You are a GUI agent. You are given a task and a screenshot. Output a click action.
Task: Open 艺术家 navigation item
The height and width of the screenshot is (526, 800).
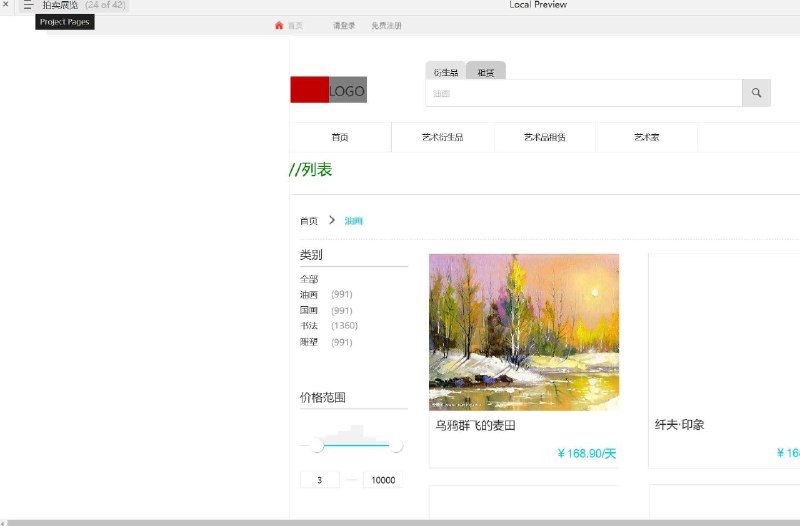[646, 137]
